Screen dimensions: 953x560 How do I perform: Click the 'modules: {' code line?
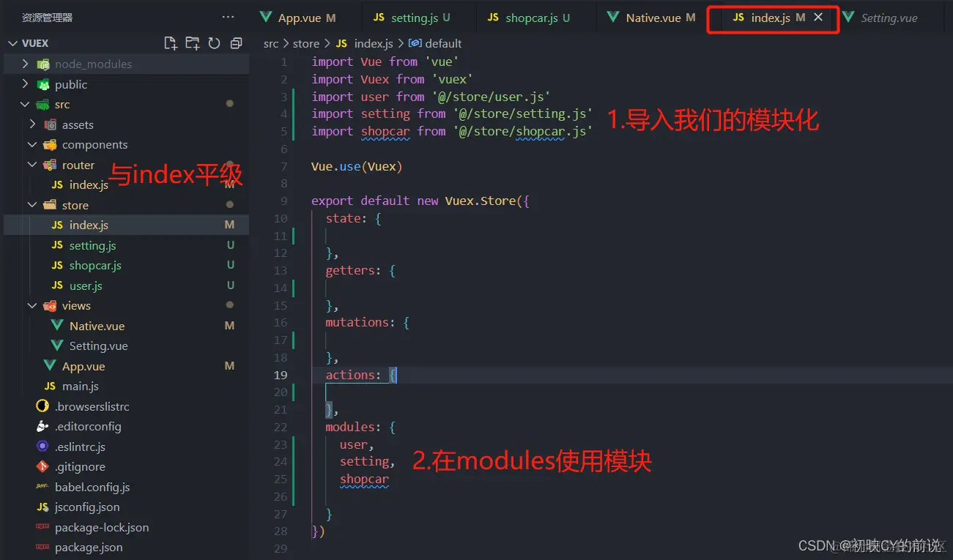coord(360,427)
